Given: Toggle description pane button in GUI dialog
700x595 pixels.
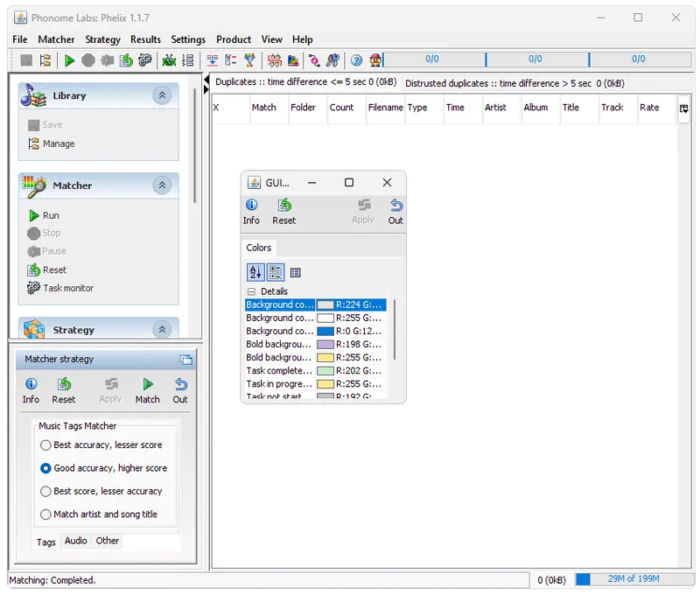Looking at the screenshot, I should pos(296,272).
